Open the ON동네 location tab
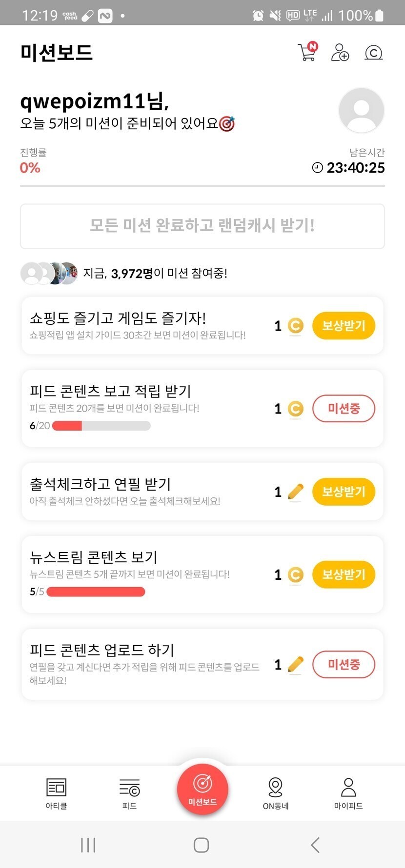405x868 pixels. [x=276, y=793]
